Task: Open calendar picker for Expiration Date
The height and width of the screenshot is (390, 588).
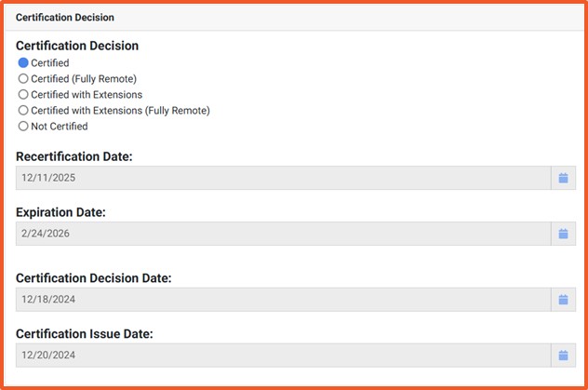Action: click(563, 234)
